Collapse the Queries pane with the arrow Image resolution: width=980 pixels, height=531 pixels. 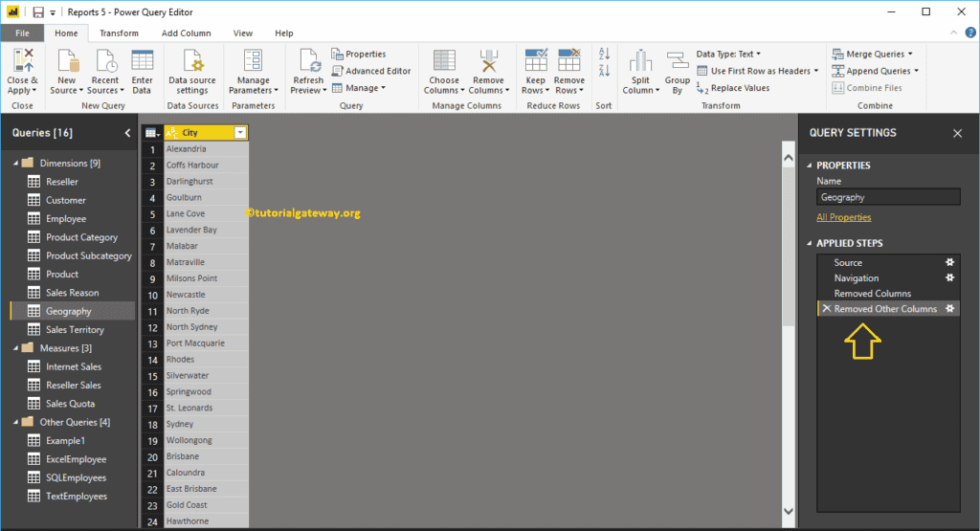[x=128, y=133]
